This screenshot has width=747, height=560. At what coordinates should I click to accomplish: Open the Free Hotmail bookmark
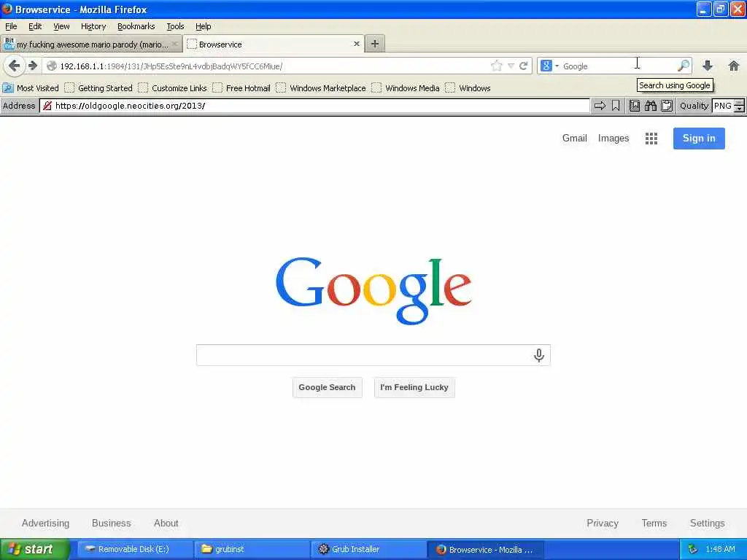(x=242, y=88)
